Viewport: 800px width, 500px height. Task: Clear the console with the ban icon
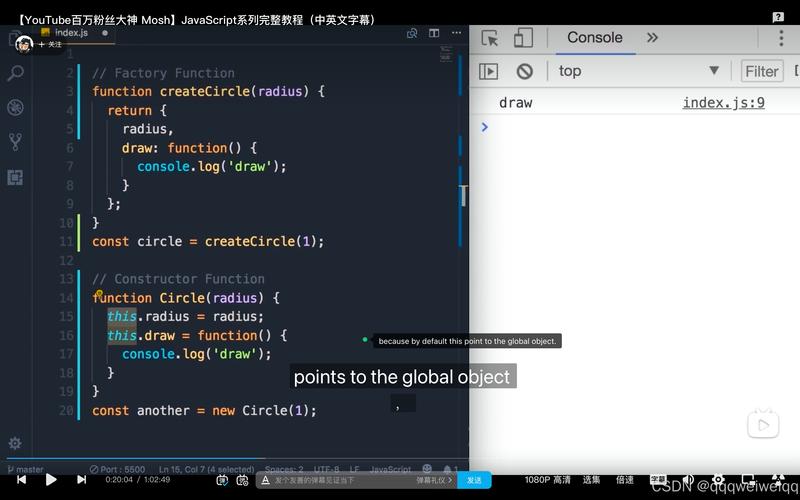click(x=524, y=71)
